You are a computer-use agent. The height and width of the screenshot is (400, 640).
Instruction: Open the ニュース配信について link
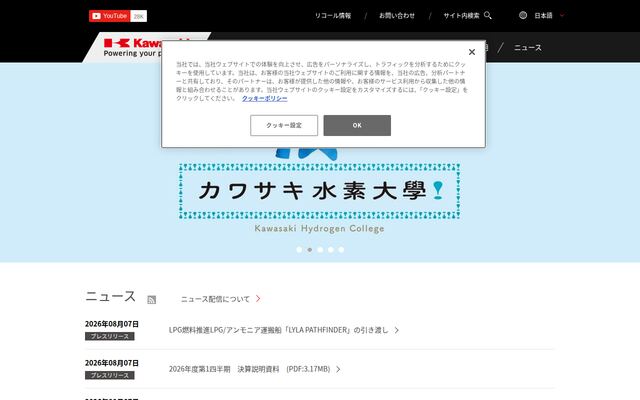coord(215,299)
